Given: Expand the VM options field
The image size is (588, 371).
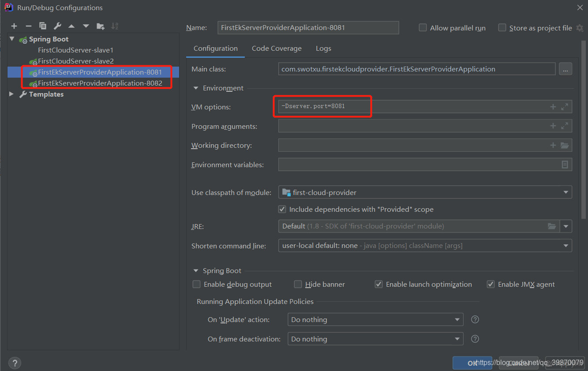Looking at the screenshot, I should [x=565, y=107].
